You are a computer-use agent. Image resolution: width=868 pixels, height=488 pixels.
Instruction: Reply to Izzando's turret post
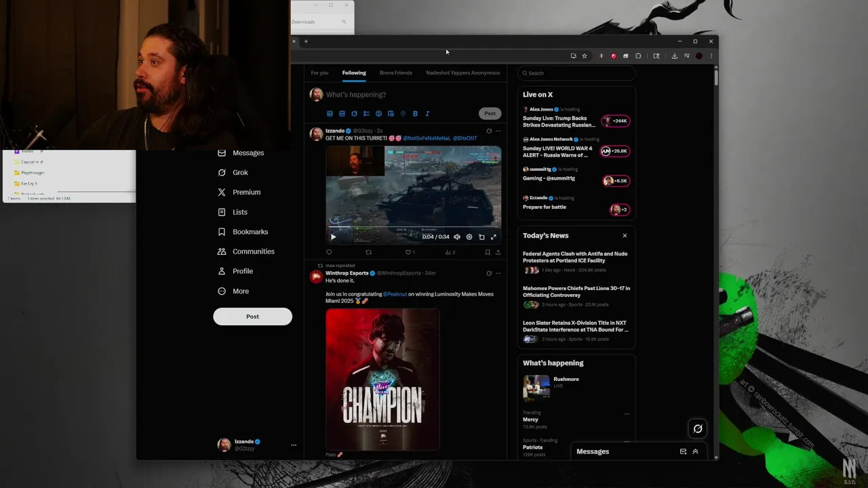pyautogui.click(x=329, y=252)
